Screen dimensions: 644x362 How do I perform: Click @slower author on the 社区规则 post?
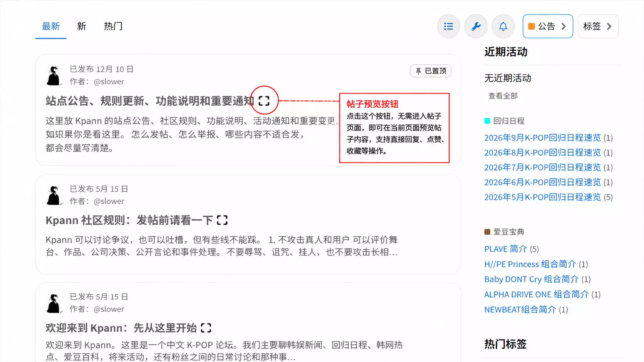click(109, 201)
